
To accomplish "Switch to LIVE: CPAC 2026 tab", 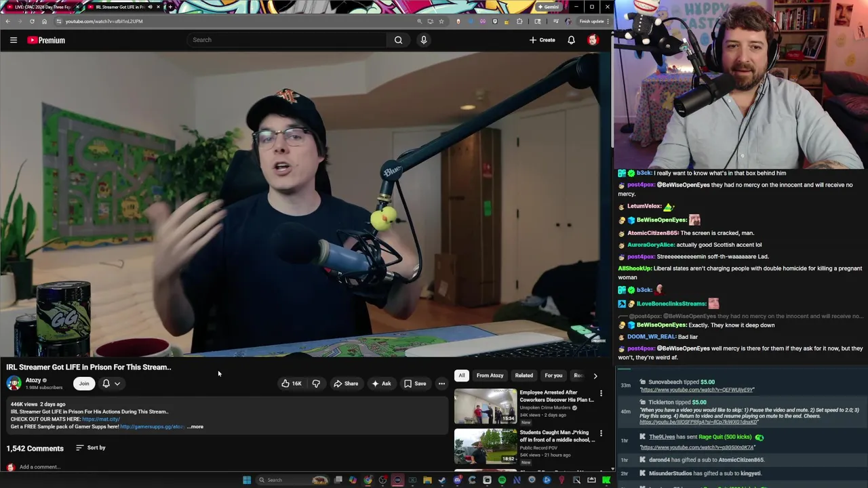I will pyautogui.click(x=42, y=7).
